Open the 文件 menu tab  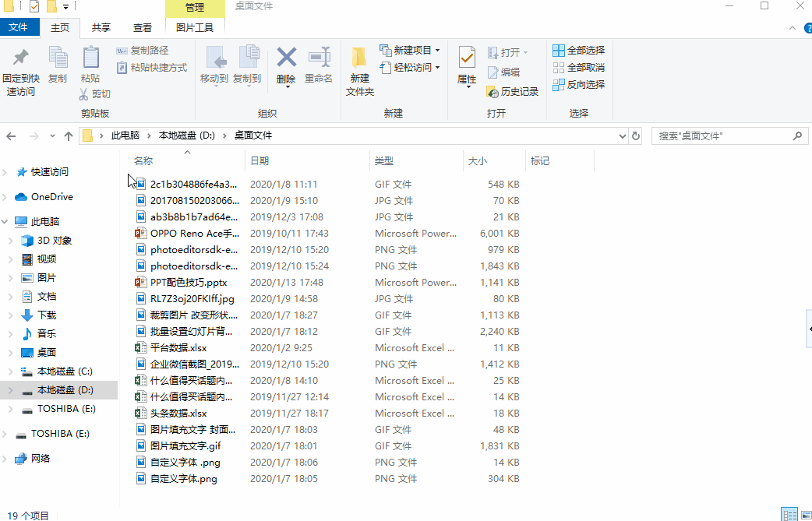19,27
